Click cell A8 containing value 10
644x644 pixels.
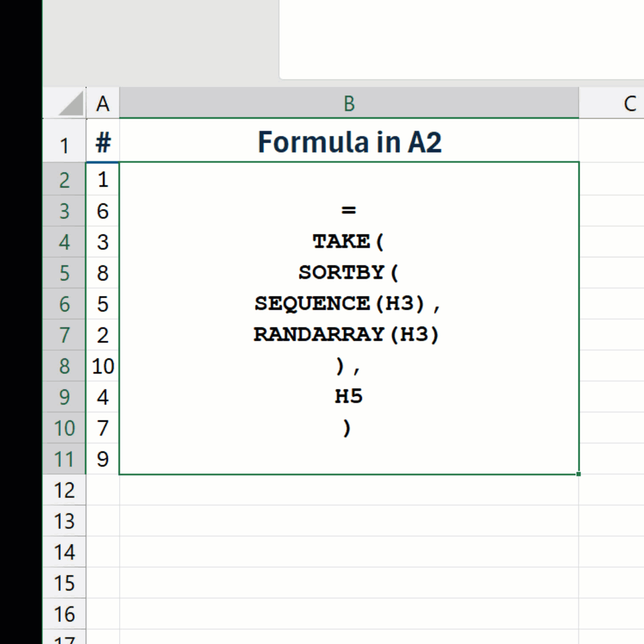[103, 366]
